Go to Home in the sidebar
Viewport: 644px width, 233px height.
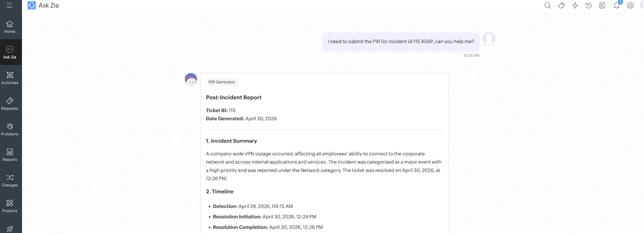(10, 27)
